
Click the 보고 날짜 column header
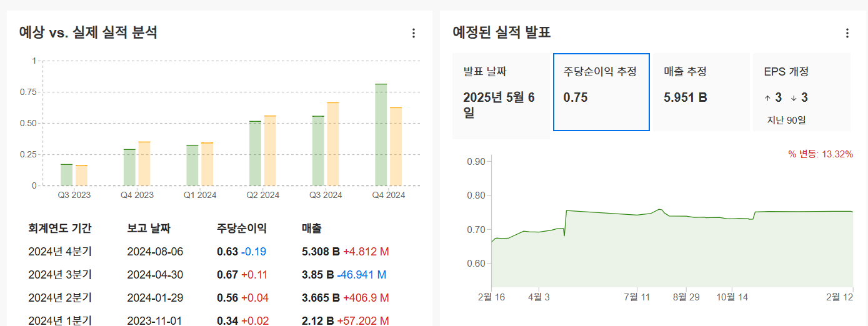point(149,228)
